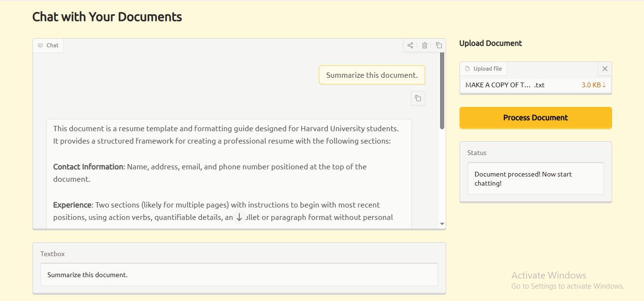Focus the Textbox message input field

click(239, 275)
